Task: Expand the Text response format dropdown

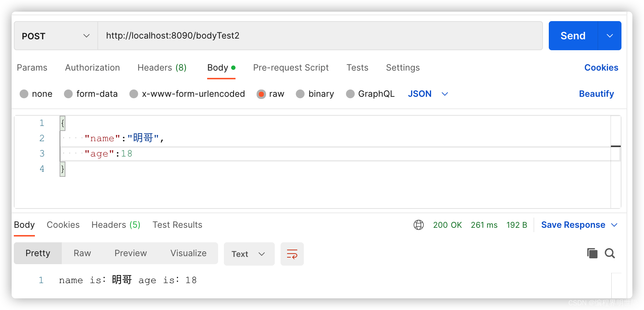Action: 249,254
